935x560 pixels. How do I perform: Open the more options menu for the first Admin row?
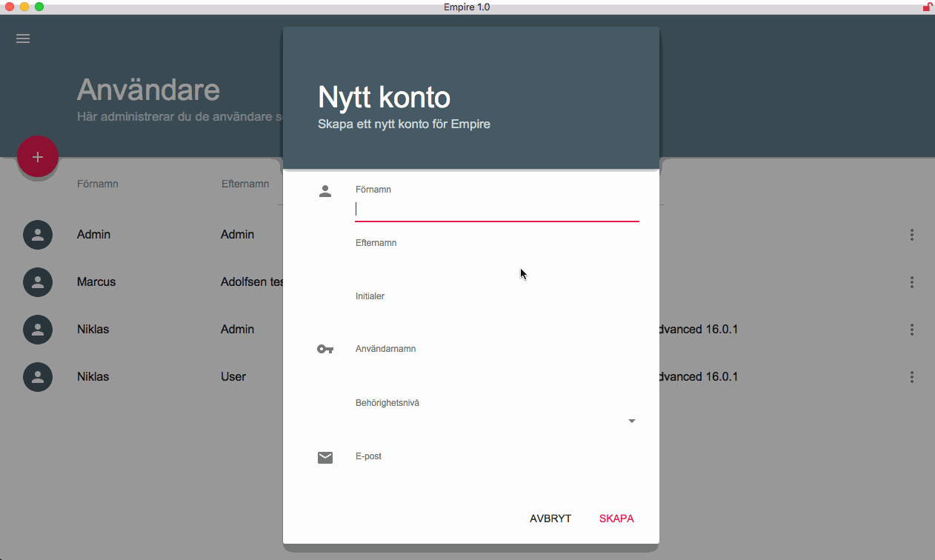912,235
